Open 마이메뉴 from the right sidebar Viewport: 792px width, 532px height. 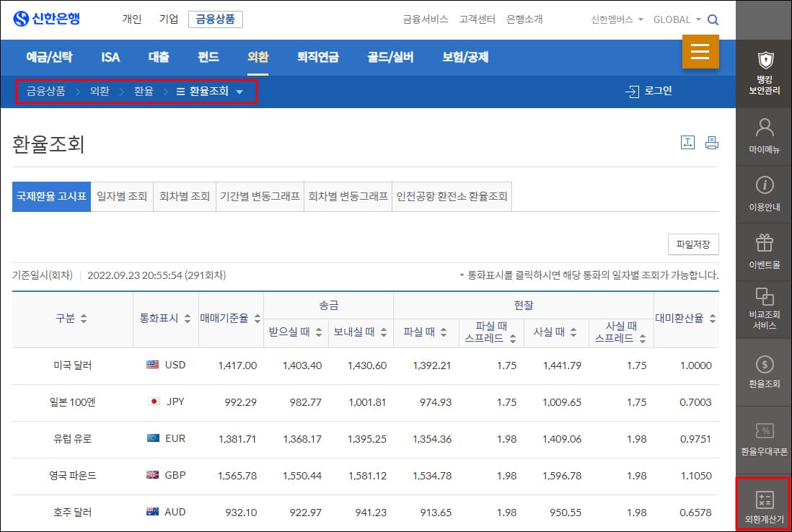pyautogui.click(x=763, y=136)
